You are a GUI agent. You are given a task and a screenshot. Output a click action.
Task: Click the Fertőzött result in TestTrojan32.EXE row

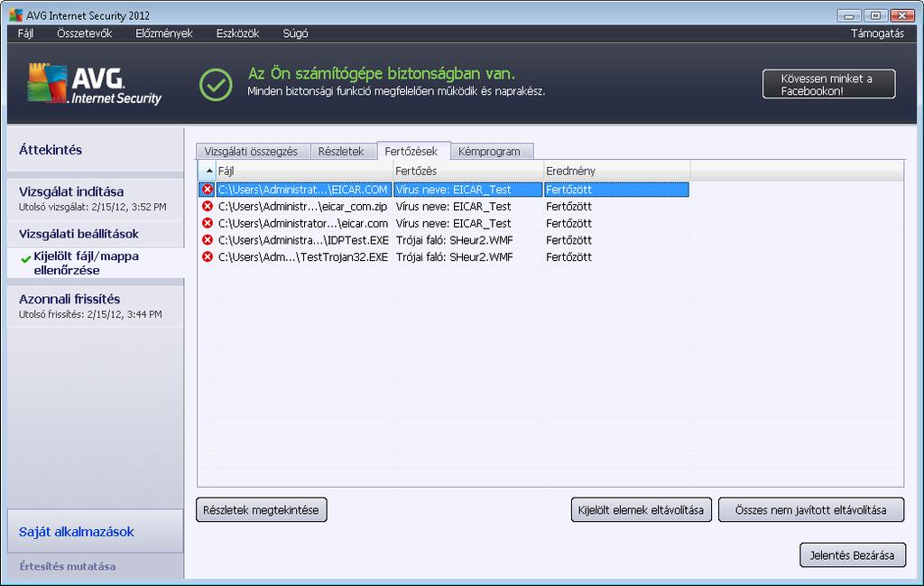(568, 257)
